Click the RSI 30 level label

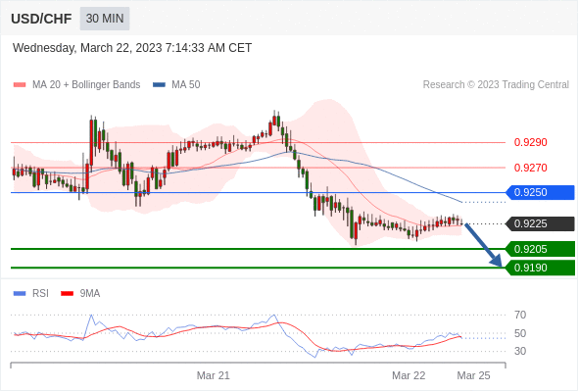click(x=520, y=351)
